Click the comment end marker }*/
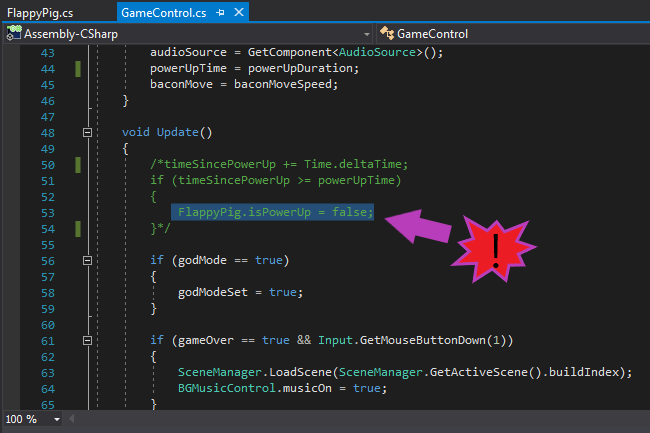The width and height of the screenshot is (650, 433). [x=160, y=228]
